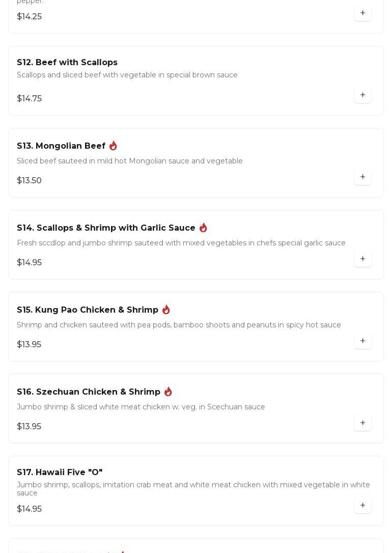Add S12 Beef with Scallops to order
This screenshot has height=553, width=392.
tap(362, 95)
